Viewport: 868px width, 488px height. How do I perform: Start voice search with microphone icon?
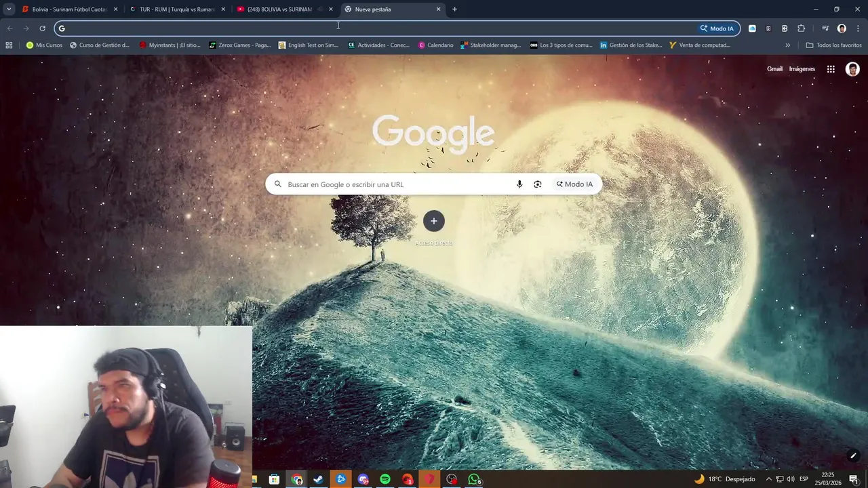tap(519, 184)
